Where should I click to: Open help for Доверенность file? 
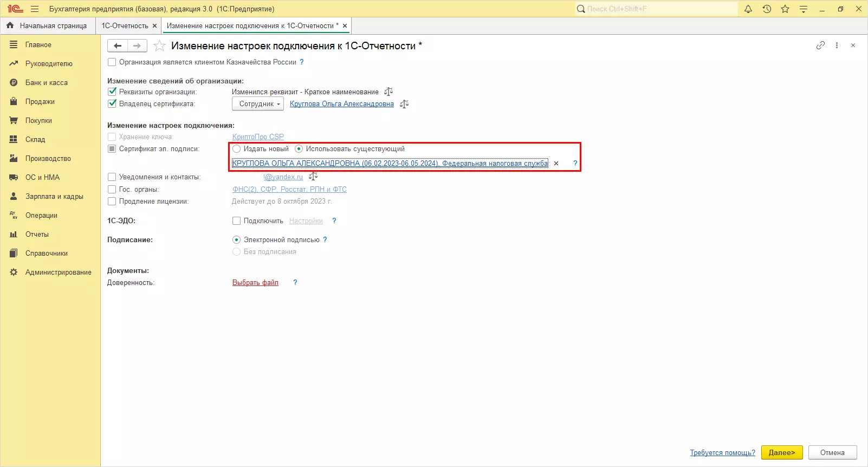pos(295,282)
